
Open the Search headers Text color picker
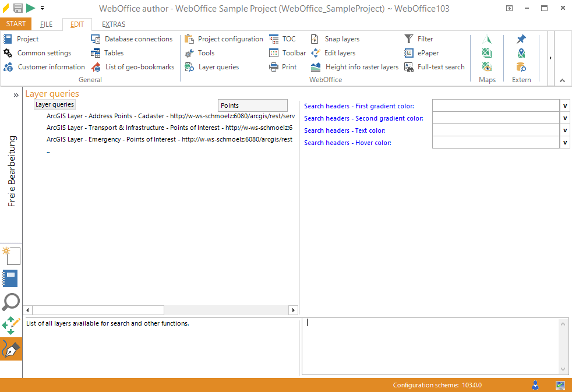tap(564, 130)
